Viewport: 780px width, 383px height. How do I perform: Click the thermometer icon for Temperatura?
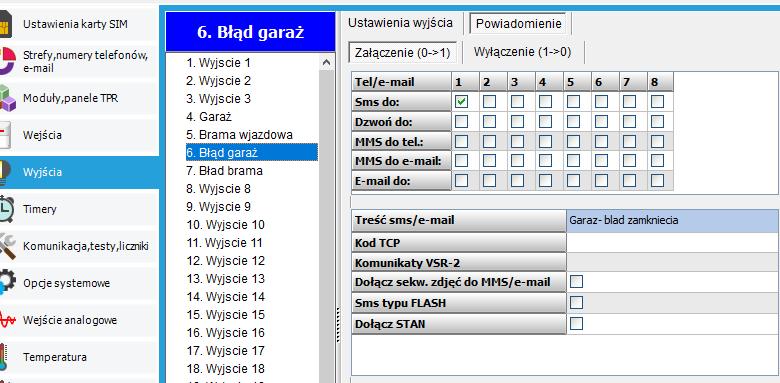[4, 357]
